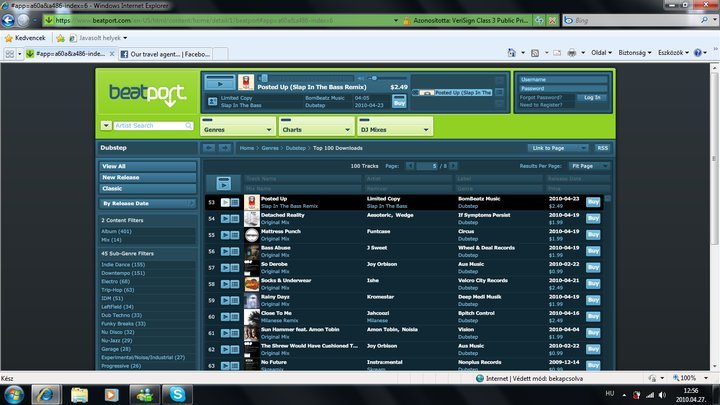Open the search type dropdown left of Artist Search
The width and height of the screenshot is (720, 405).
click(x=106, y=125)
